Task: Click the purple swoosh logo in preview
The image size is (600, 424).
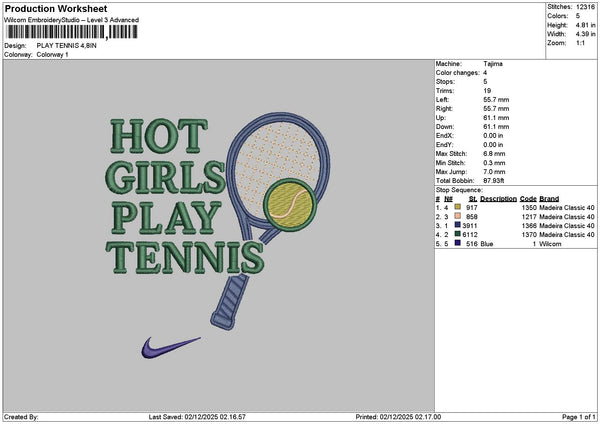Action: click(171, 347)
